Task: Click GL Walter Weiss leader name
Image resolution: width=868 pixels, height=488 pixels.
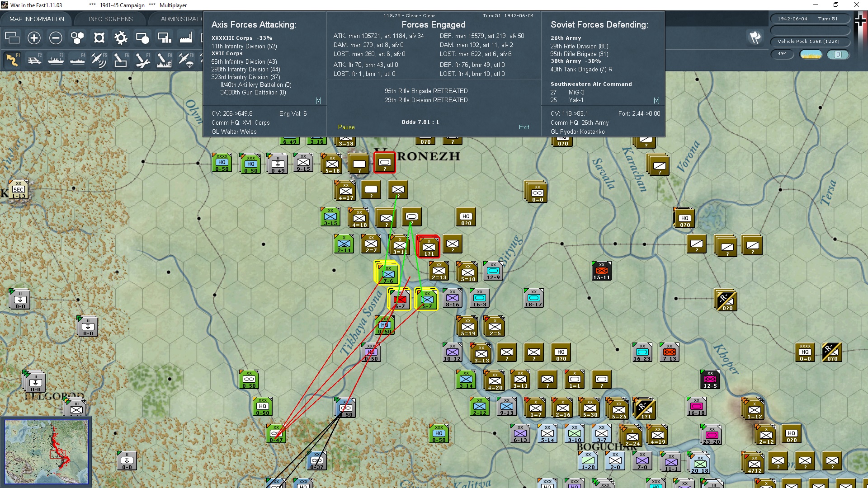Action: tap(234, 131)
